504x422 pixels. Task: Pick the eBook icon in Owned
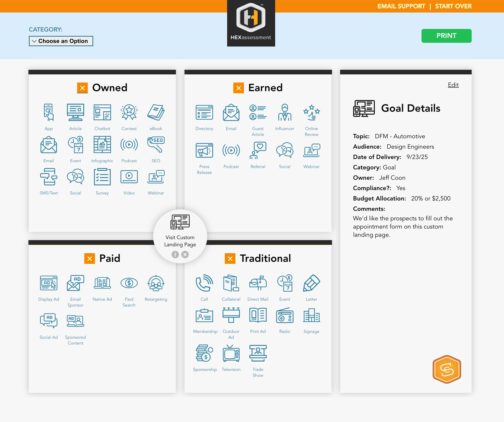tap(156, 112)
